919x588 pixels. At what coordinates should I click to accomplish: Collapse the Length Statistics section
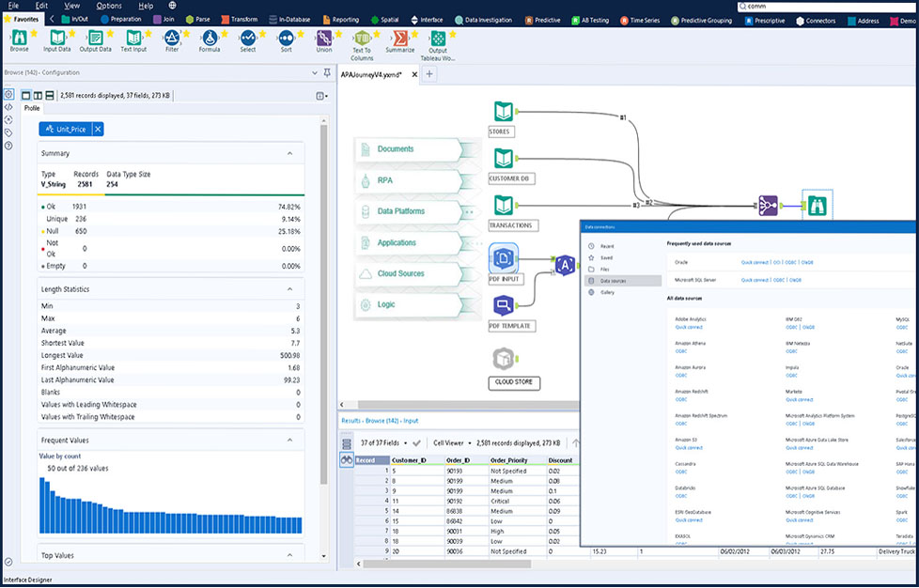[x=288, y=289]
